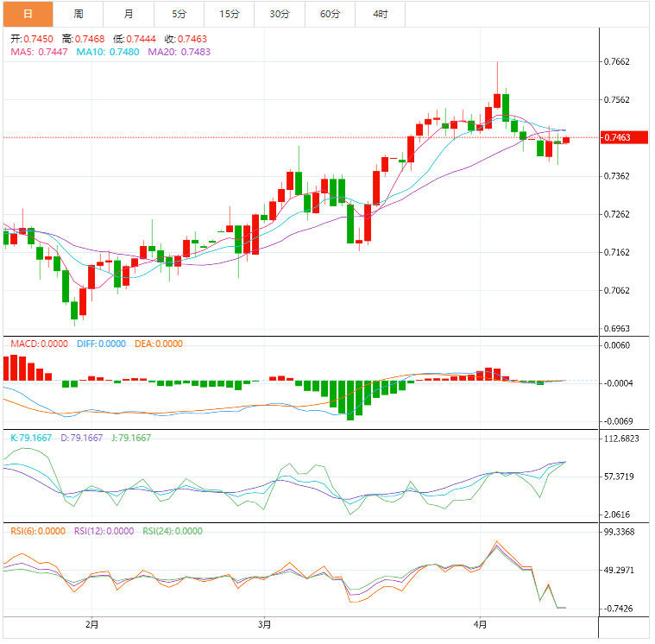Screen dimensions: 655x644
Task: Click the MA20 indicator label
Action: point(179,52)
